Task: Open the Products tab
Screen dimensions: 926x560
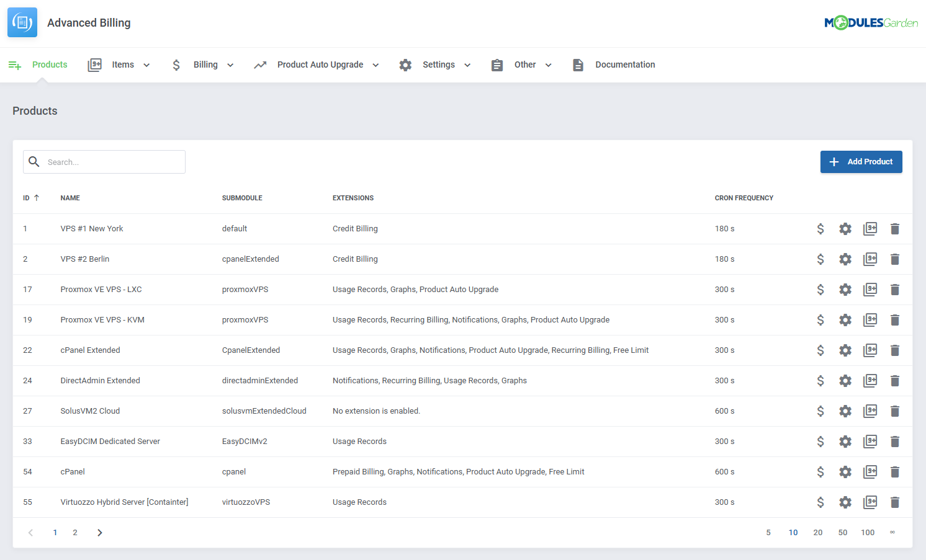Action: click(x=38, y=64)
